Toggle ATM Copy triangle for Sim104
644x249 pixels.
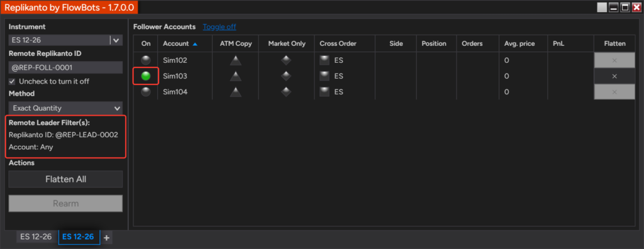pyautogui.click(x=235, y=92)
